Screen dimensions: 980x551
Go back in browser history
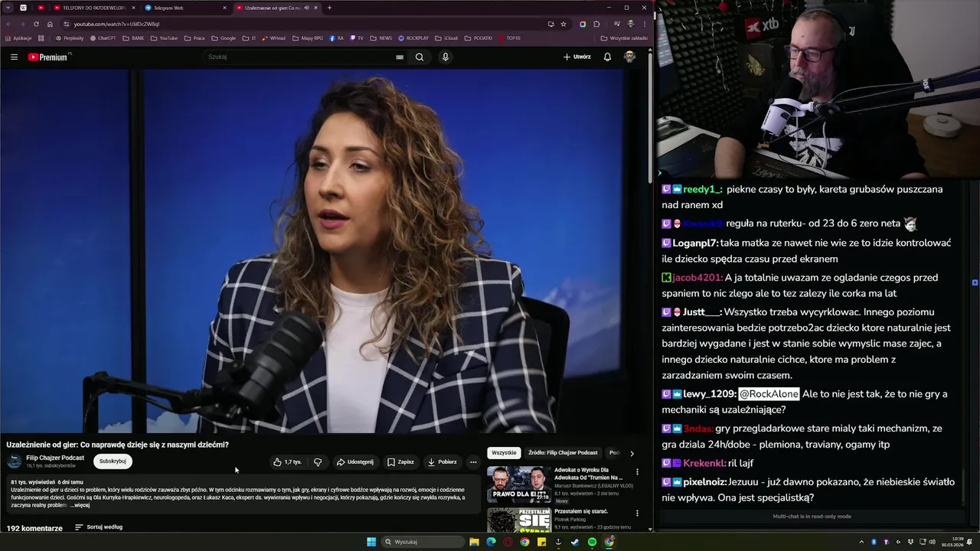[8, 24]
